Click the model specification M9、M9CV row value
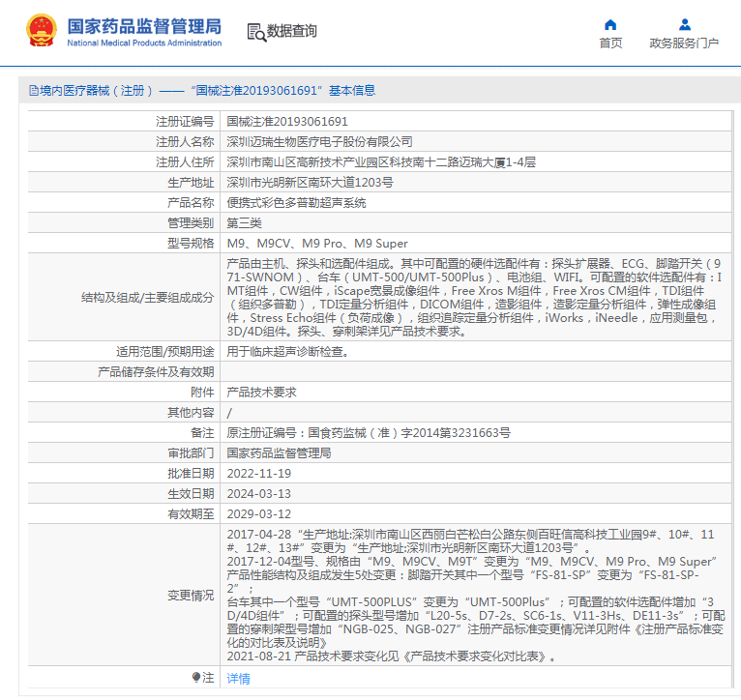 point(317,244)
